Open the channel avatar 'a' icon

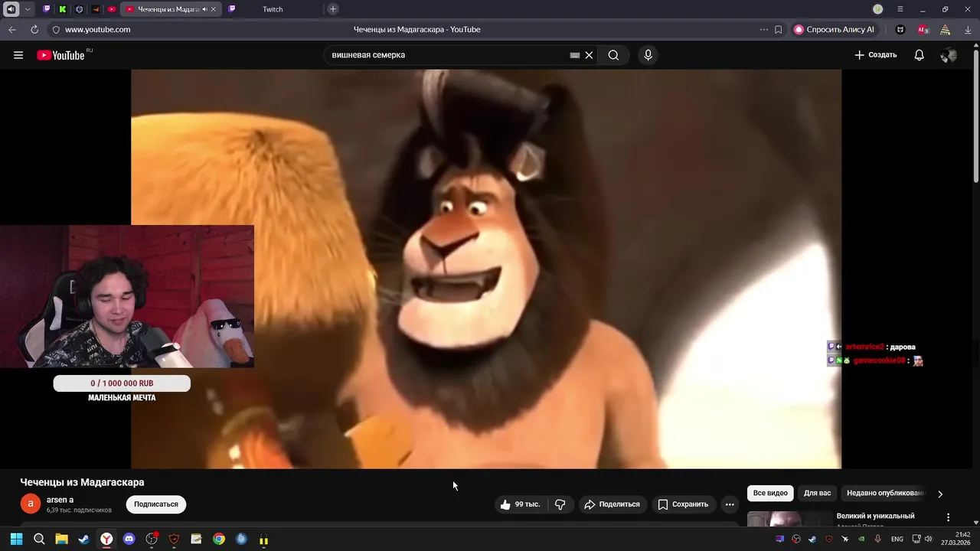click(30, 504)
